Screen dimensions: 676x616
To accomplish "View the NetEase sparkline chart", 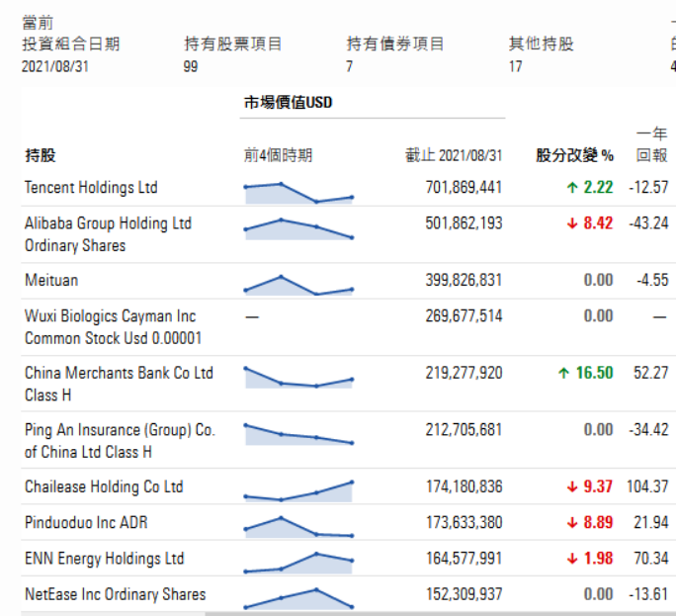I will [x=298, y=598].
